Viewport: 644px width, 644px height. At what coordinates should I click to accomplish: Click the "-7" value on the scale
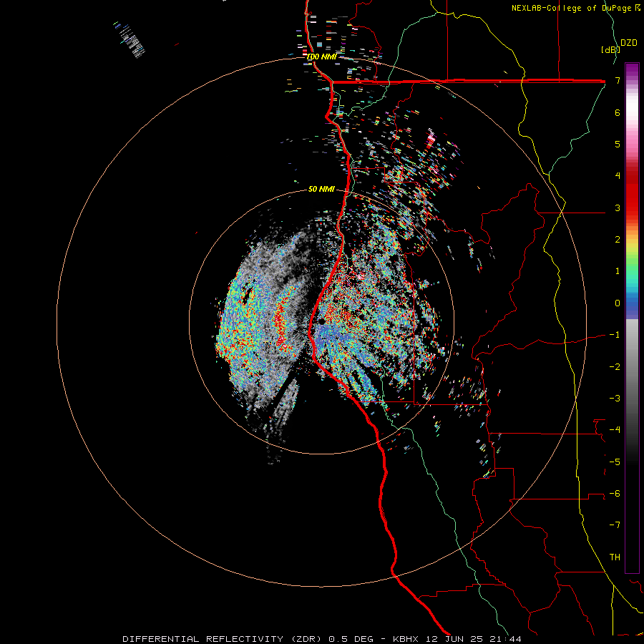pyautogui.click(x=615, y=525)
